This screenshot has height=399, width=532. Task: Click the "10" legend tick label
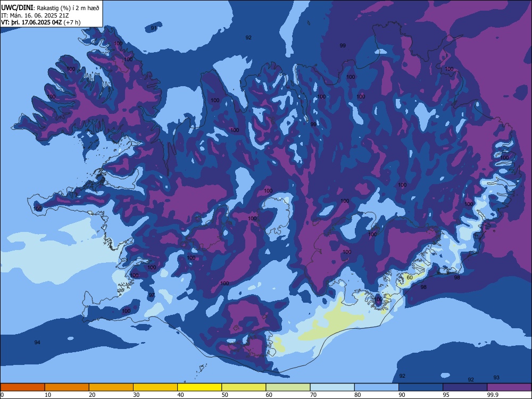(48, 395)
